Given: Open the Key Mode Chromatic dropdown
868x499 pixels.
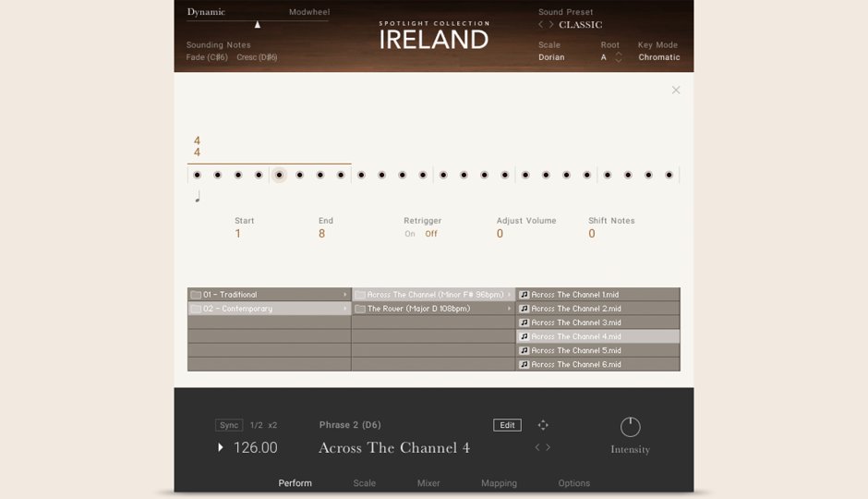Looking at the screenshot, I should click(658, 57).
